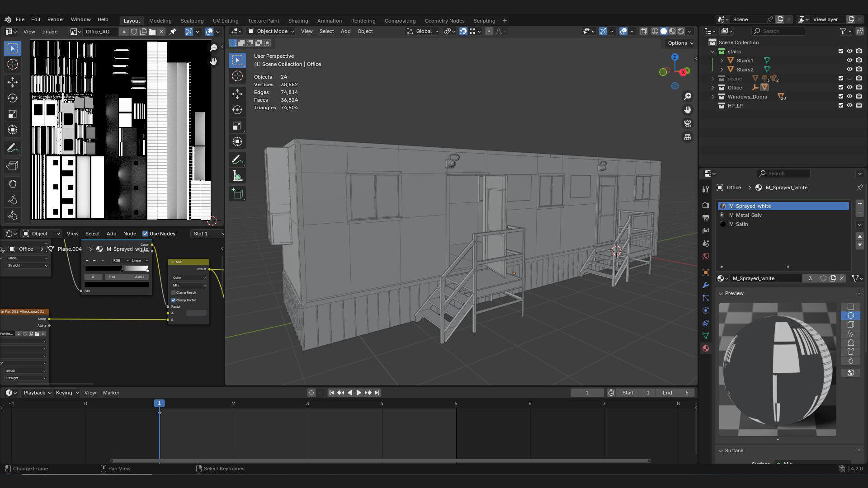Image resolution: width=868 pixels, height=488 pixels.
Task: Select the Add Cube tool
Action: [237, 194]
